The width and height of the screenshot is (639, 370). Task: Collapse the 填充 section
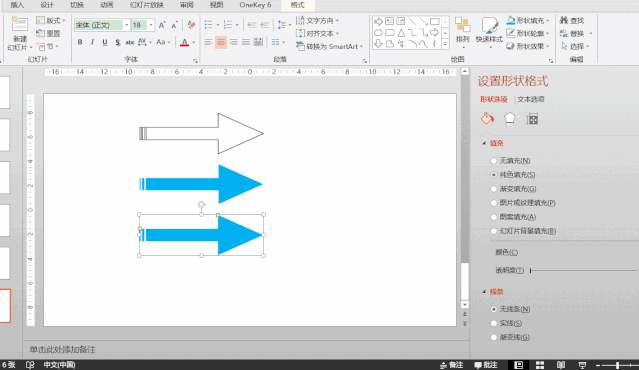tap(484, 143)
